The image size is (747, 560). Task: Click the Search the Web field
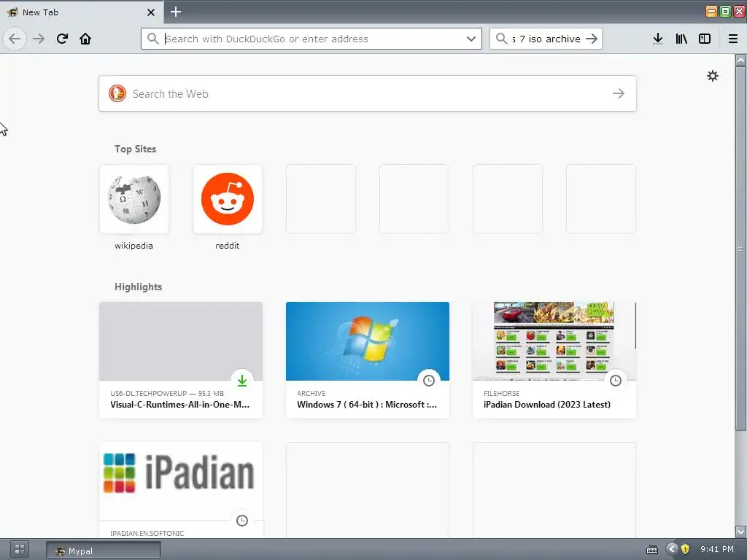point(368,93)
